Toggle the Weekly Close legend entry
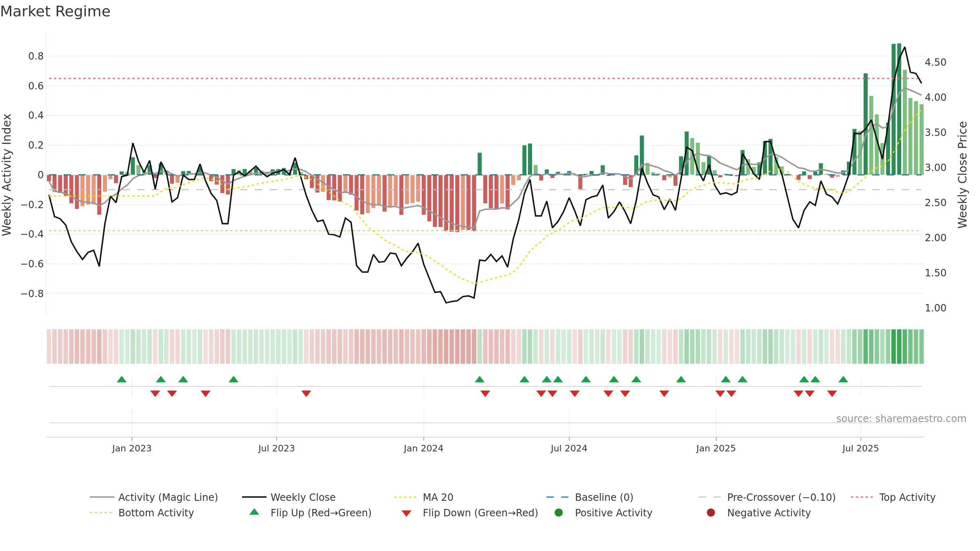 289,498
